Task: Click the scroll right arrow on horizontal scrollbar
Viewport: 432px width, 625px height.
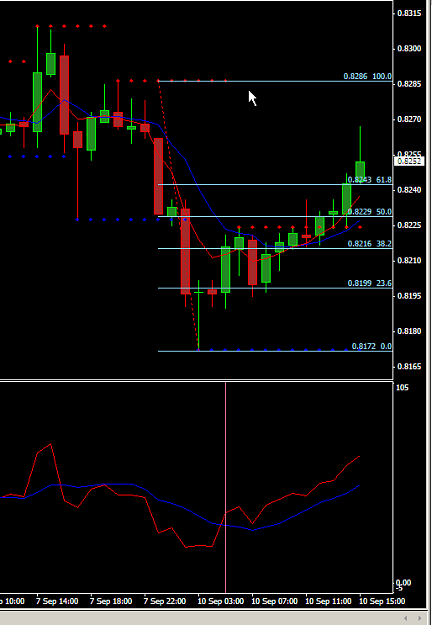Action: coord(419,618)
